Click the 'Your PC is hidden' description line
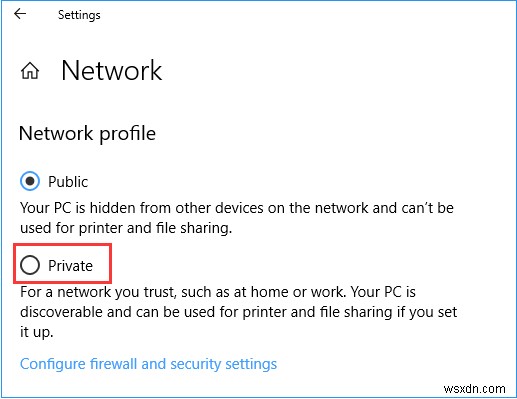517x399 pixels. point(237,208)
